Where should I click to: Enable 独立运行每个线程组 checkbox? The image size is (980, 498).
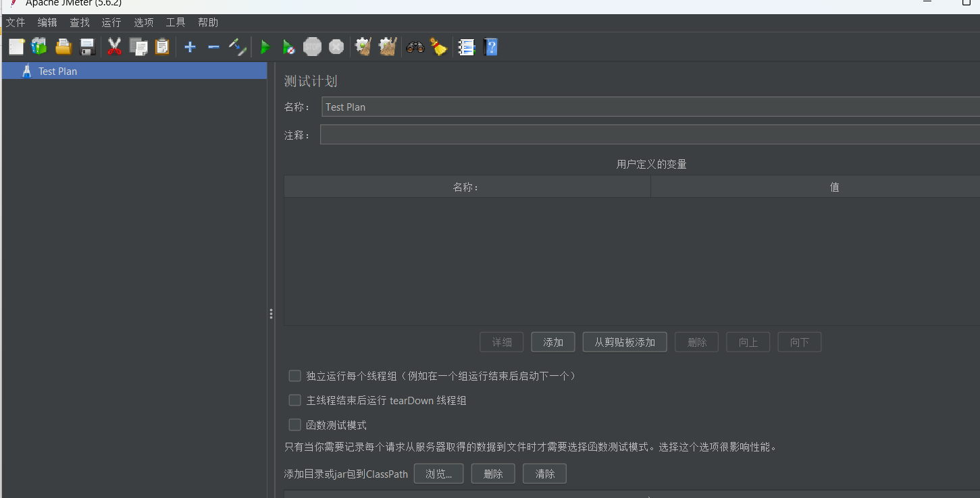click(294, 376)
